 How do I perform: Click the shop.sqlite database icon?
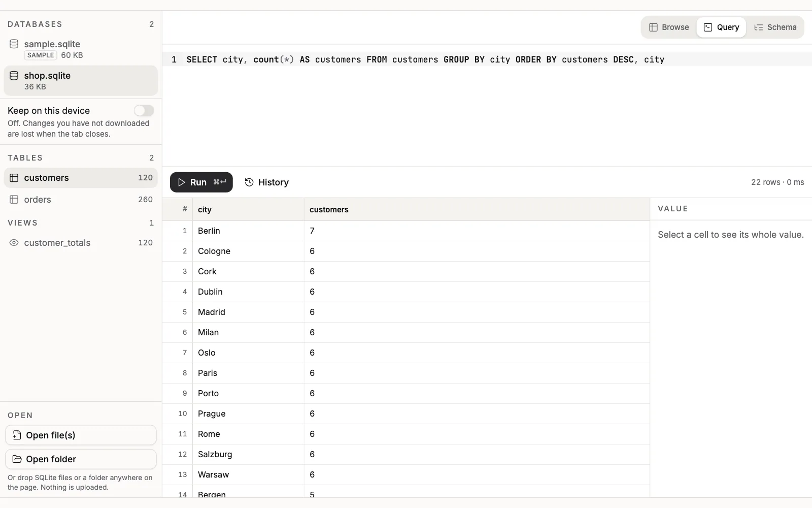click(x=14, y=75)
